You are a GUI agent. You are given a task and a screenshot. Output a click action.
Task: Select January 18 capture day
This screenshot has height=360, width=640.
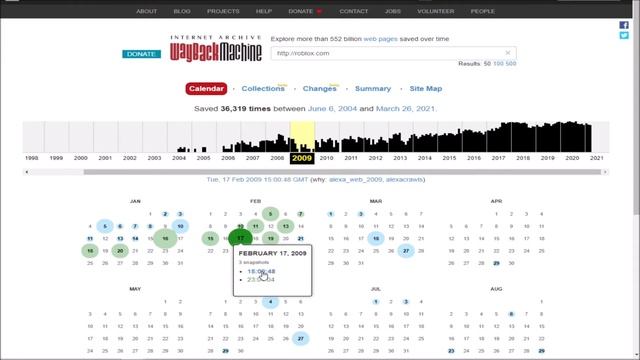90,251
